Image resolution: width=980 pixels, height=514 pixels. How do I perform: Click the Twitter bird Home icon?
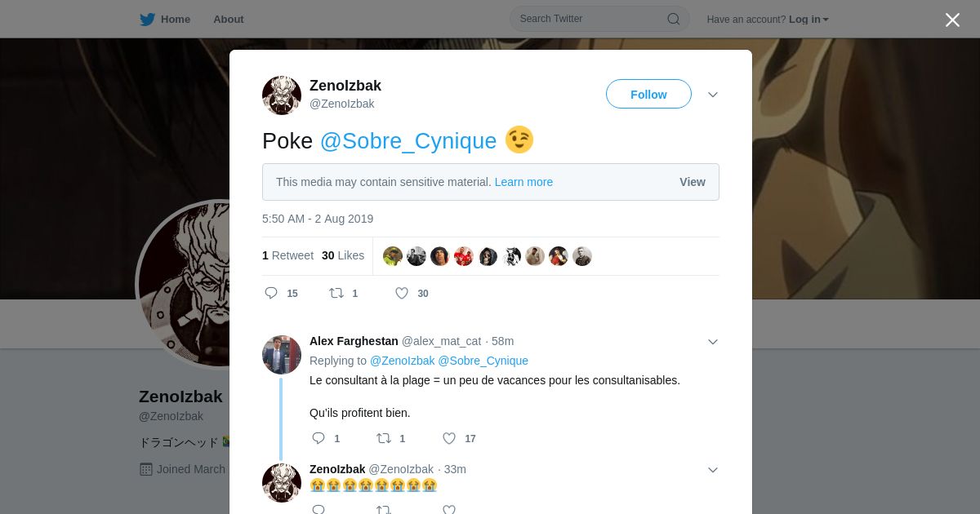pyautogui.click(x=147, y=20)
